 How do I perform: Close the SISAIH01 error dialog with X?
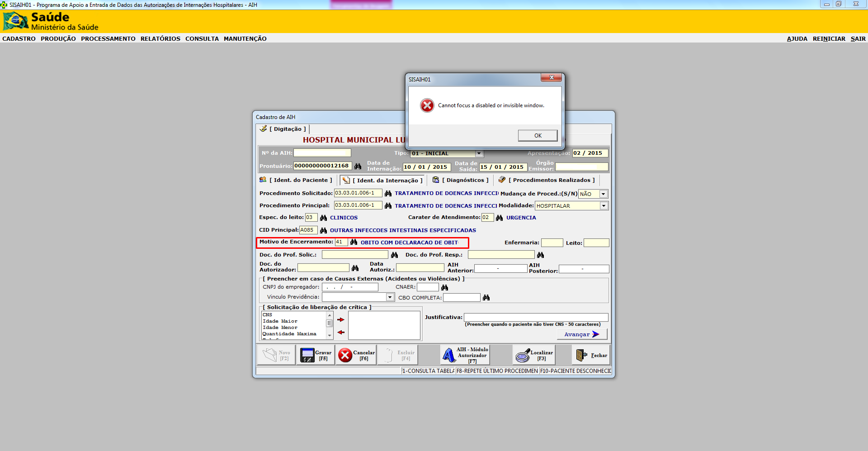552,78
